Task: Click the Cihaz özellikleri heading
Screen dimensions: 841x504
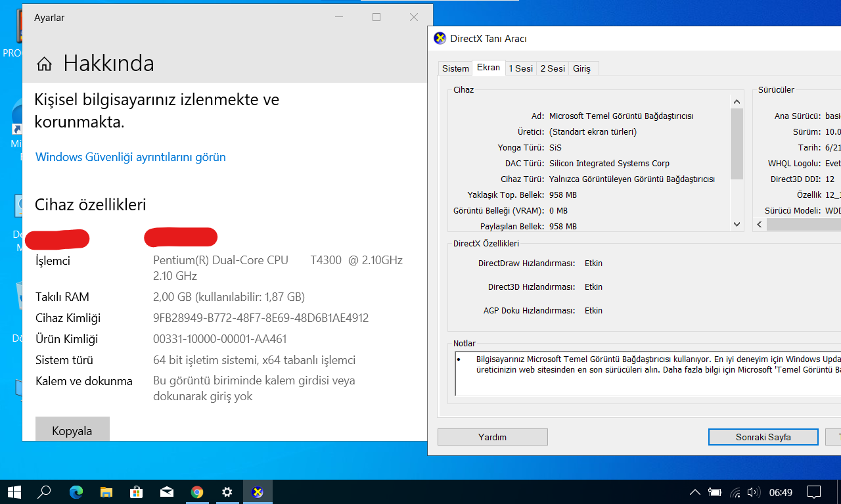Action: 90,205
